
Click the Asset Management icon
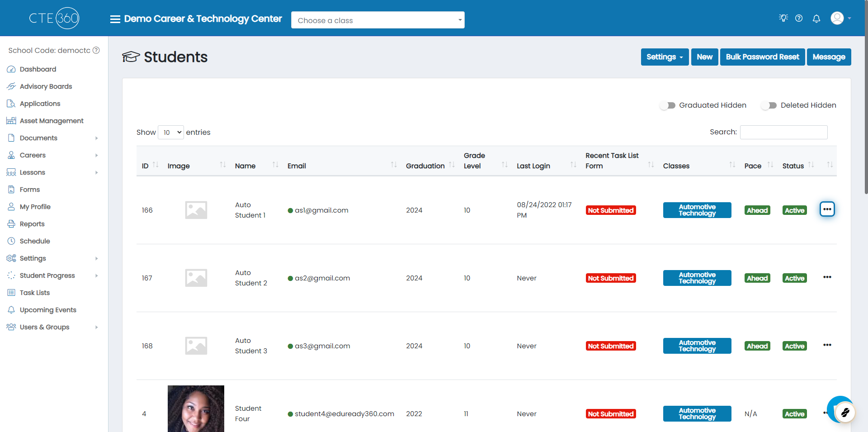(11, 121)
